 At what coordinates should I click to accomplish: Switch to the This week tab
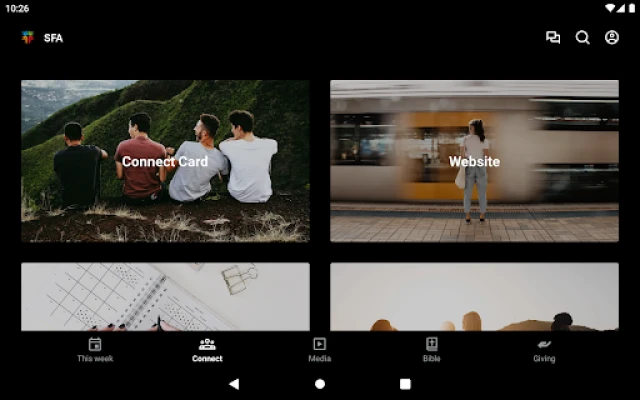pyautogui.click(x=95, y=350)
